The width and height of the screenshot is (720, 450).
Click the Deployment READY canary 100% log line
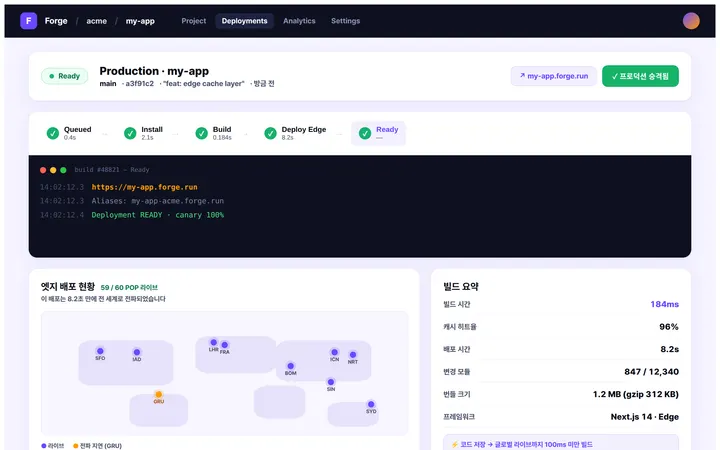[x=158, y=215]
